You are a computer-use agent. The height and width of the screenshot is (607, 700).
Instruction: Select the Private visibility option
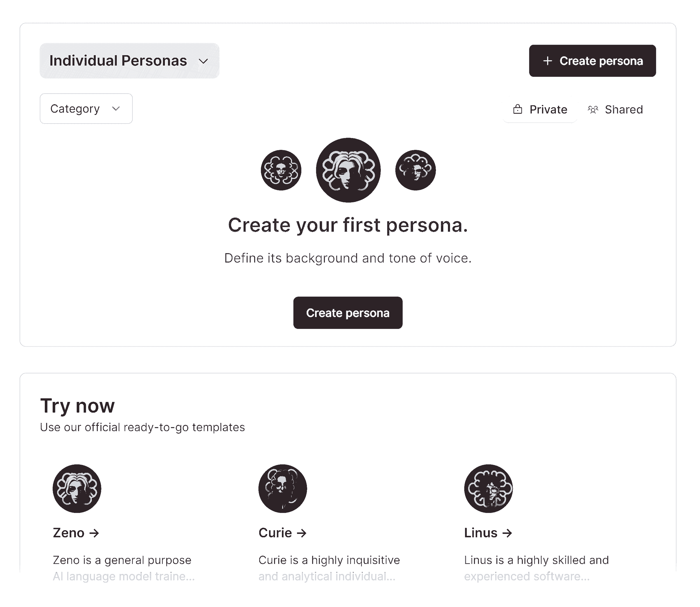point(540,109)
